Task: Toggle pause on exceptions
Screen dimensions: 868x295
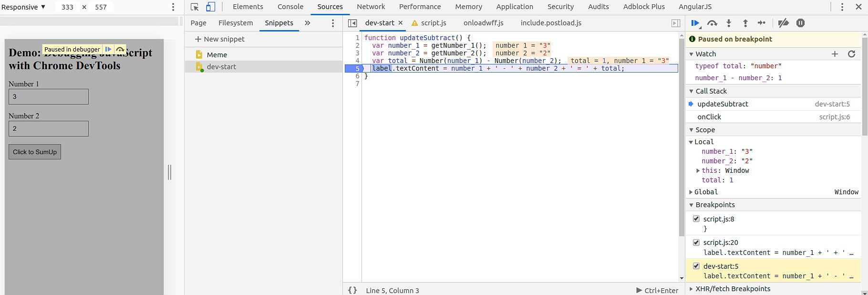Action: 800,23
